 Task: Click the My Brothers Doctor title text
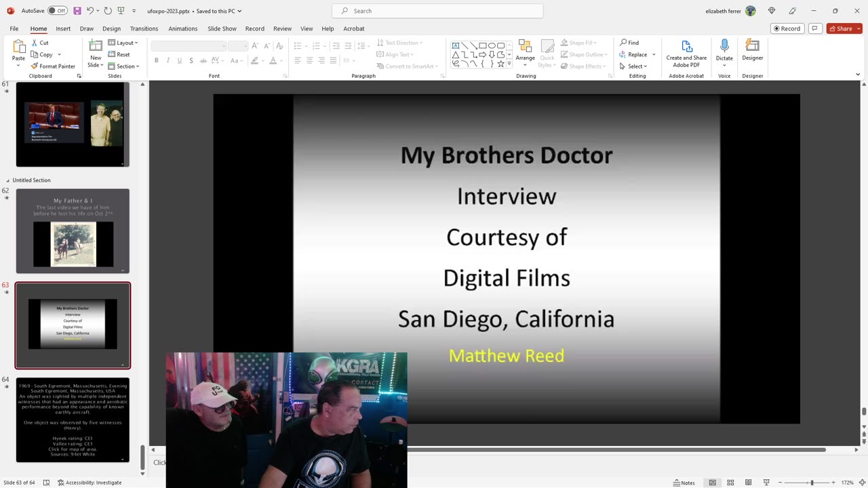tap(507, 155)
